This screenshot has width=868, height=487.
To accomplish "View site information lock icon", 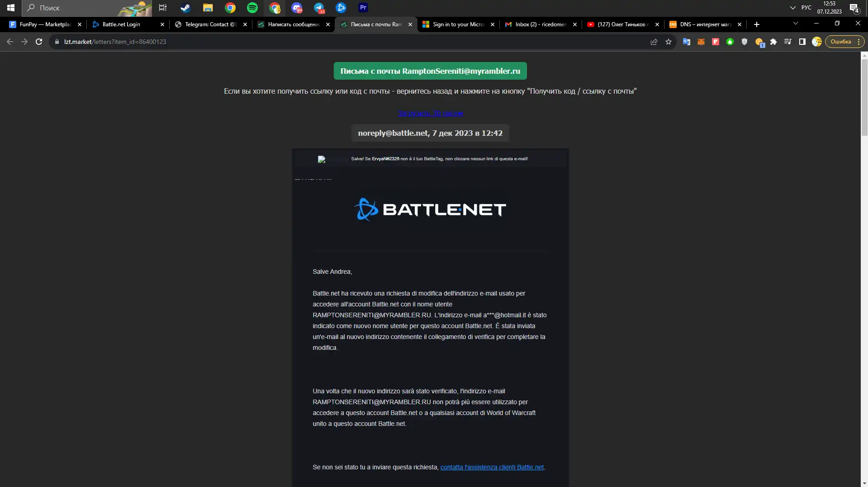I will click(57, 42).
